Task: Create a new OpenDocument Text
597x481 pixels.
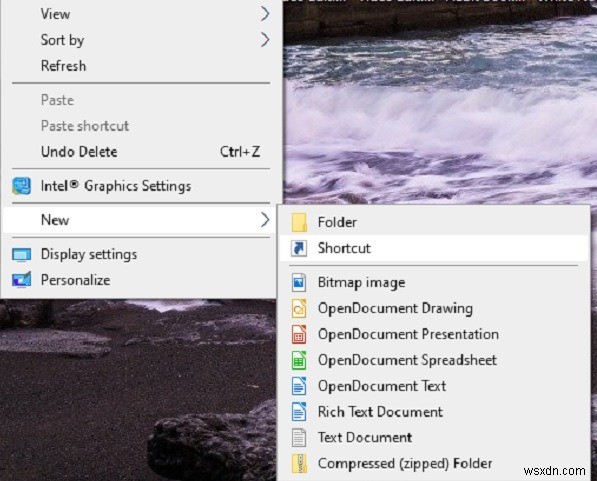Action: tap(434, 386)
